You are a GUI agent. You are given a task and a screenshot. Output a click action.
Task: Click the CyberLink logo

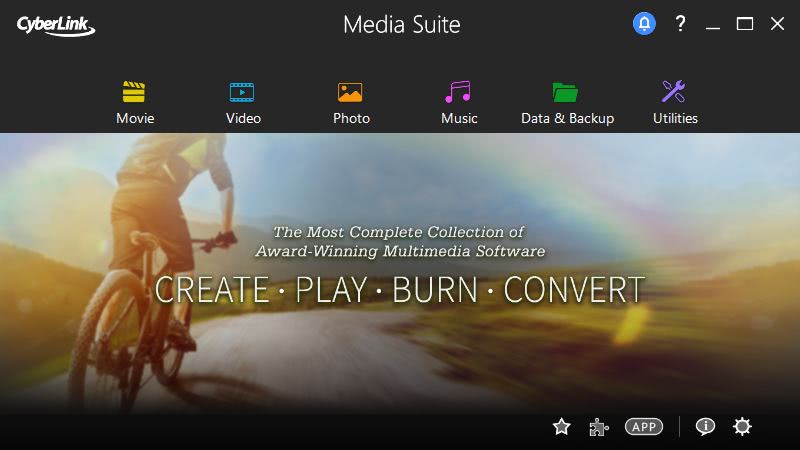point(56,26)
